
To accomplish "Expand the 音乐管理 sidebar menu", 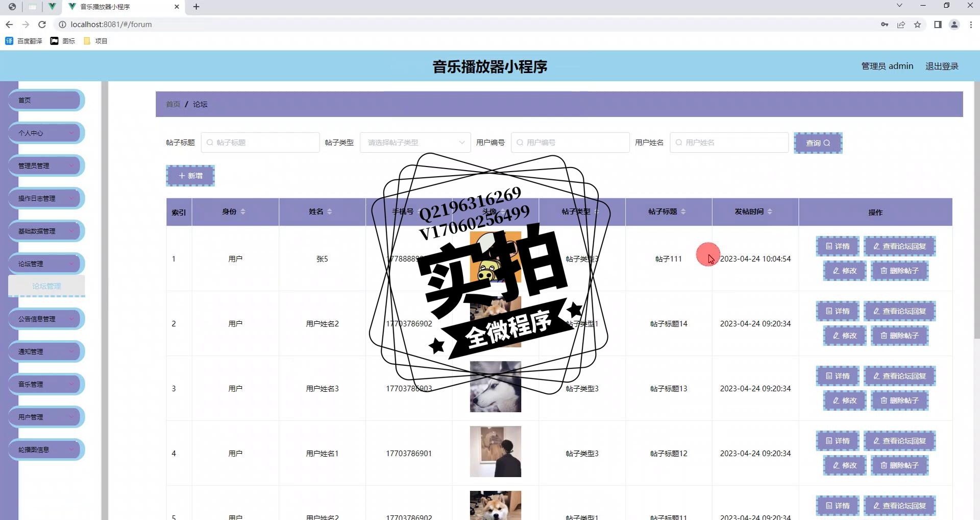I will (46, 384).
